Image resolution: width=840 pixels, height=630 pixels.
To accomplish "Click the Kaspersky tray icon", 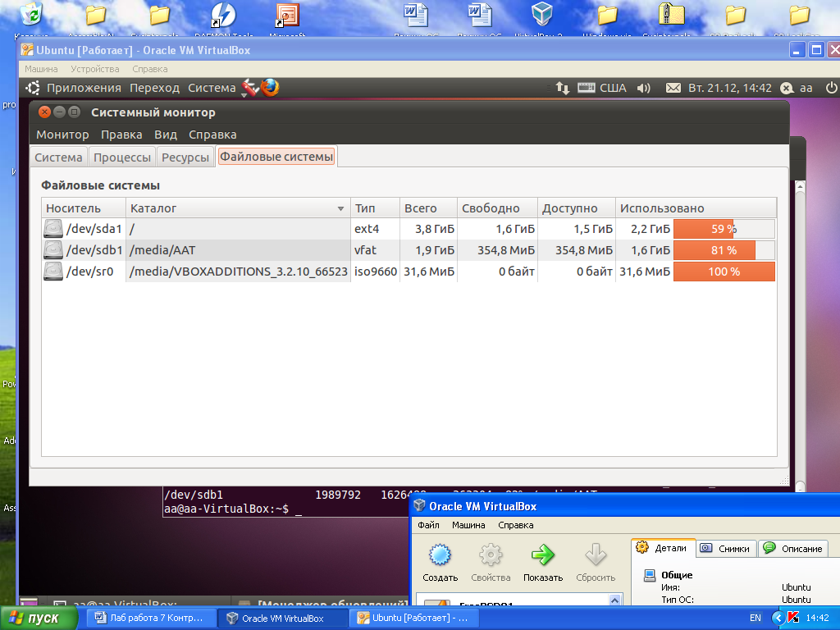I will point(793,618).
